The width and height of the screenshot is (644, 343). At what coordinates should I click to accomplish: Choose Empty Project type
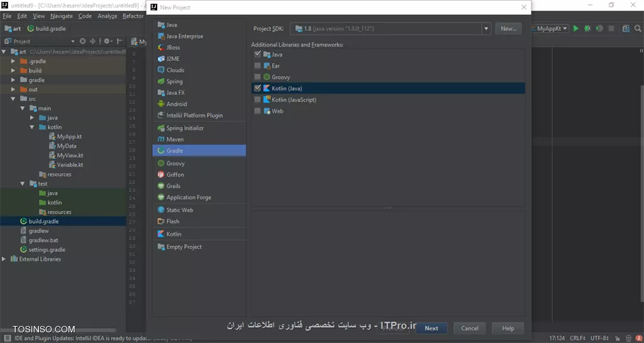(199, 247)
